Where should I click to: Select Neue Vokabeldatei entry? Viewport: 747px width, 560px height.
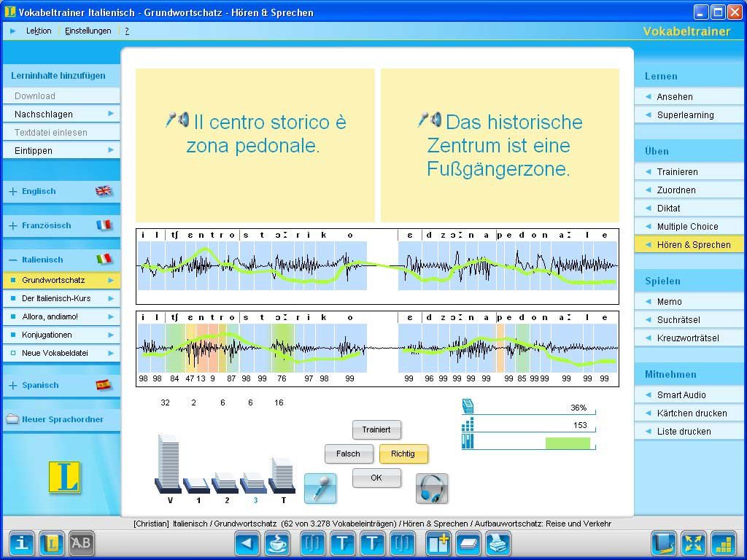(61, 353)
